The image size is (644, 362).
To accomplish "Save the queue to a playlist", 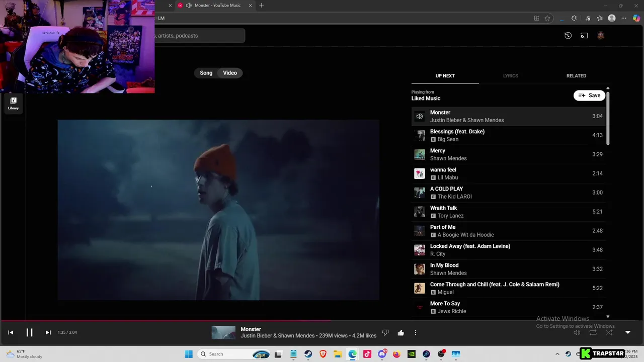I will point(589,96).
